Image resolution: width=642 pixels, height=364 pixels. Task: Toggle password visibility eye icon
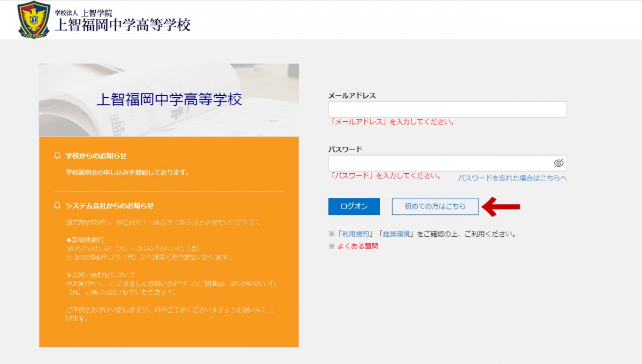(x=559, y=163)
